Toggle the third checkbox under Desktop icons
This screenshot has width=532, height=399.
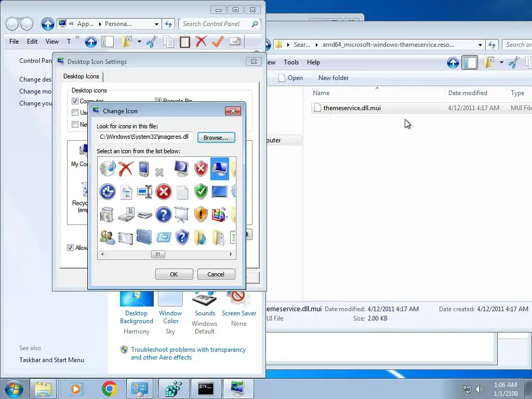pyautogui.click(x=75, y=124)
